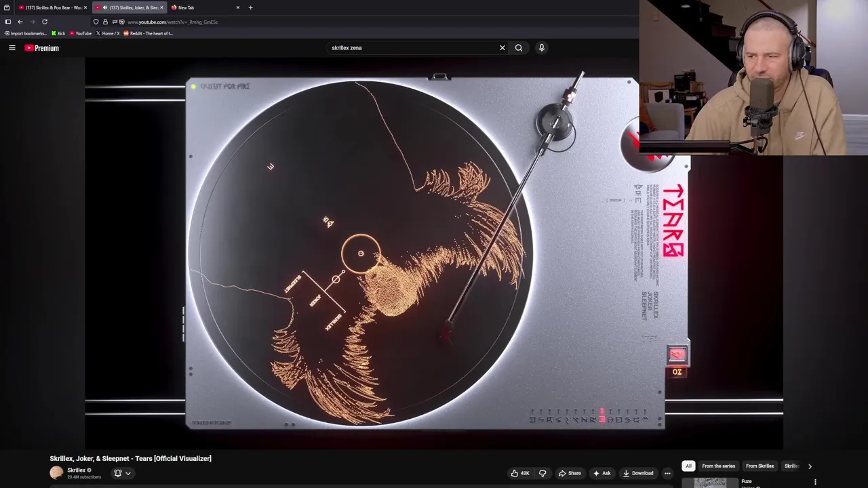This screenshot has width=868, height=488.
Task: Close the New Tab tab
Action: click(238, 7)
